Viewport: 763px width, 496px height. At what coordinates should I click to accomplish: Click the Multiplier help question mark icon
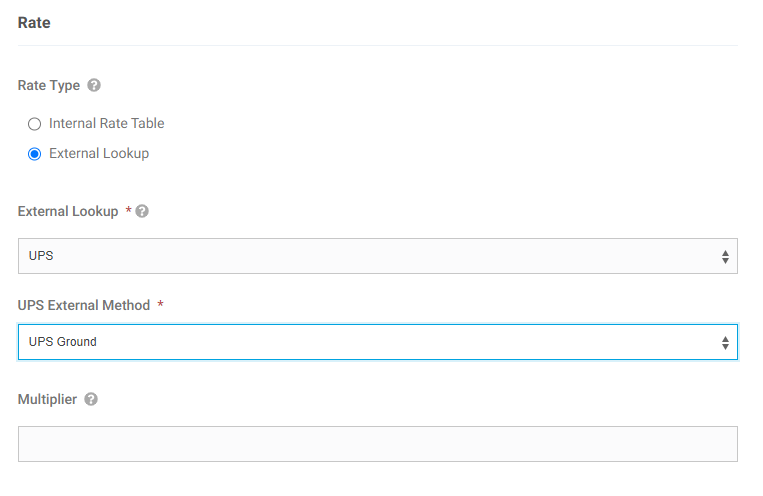click(91, 399)
